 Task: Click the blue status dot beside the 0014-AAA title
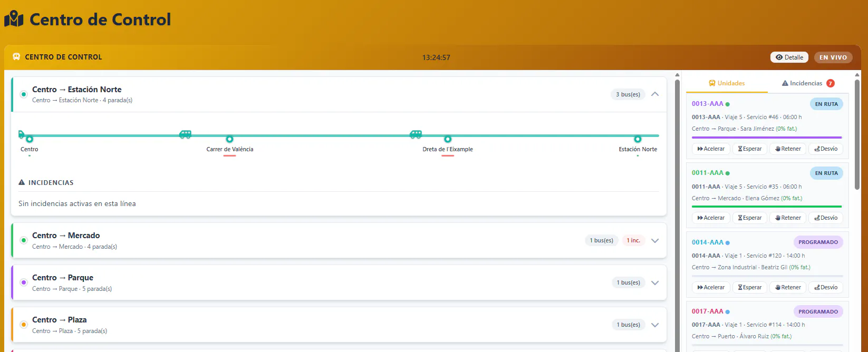click(728, 243)
